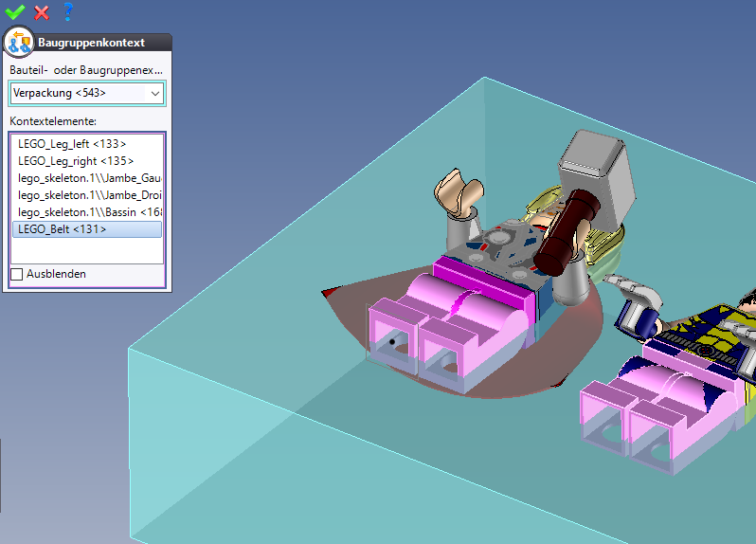The image size is (756, 544).
Task: Select LEGO_Leg_right <135> in list
Action: (x=87, y=161)
